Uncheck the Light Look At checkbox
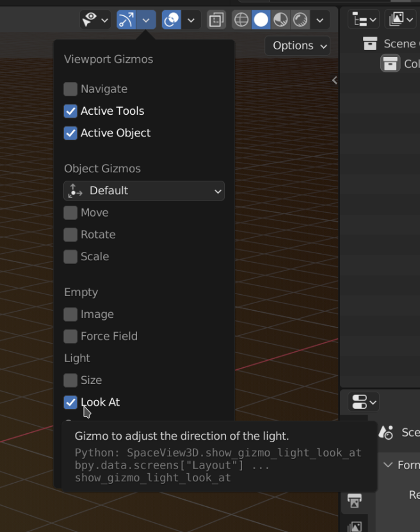This screenshot has height=532, width=420. 70,403
